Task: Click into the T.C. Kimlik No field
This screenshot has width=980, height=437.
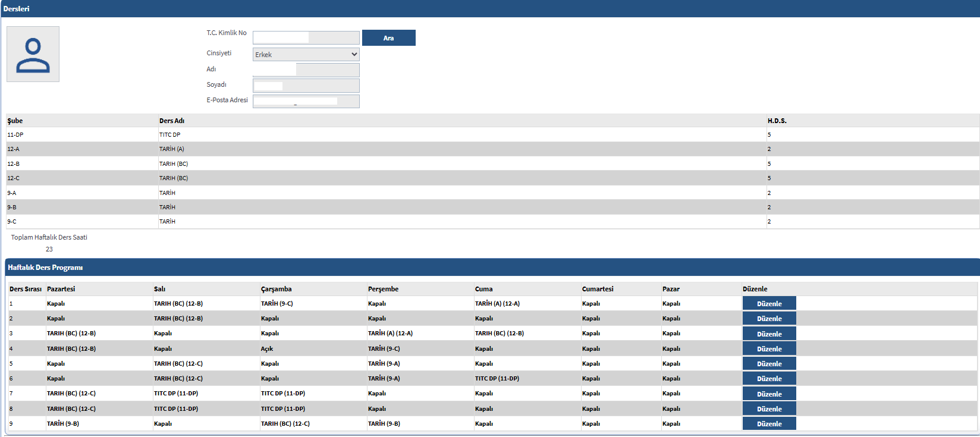Action: [x=306, y=38]
